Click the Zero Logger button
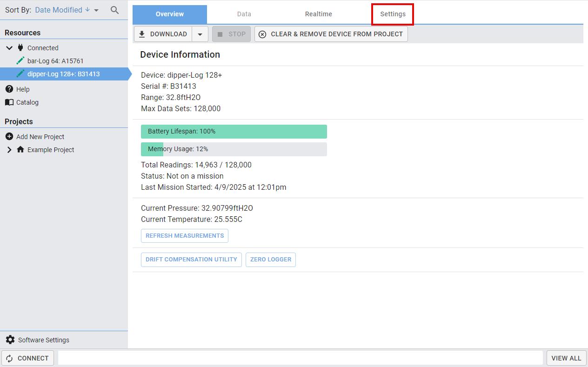 (271, 260)
